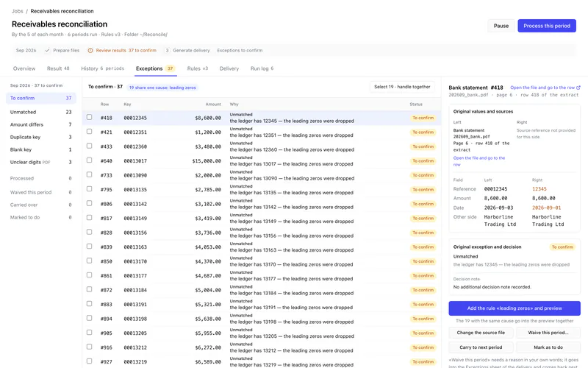Add the rule leading zeros and preview
This screenshot has height=368, width=588.
pos(514,308)
